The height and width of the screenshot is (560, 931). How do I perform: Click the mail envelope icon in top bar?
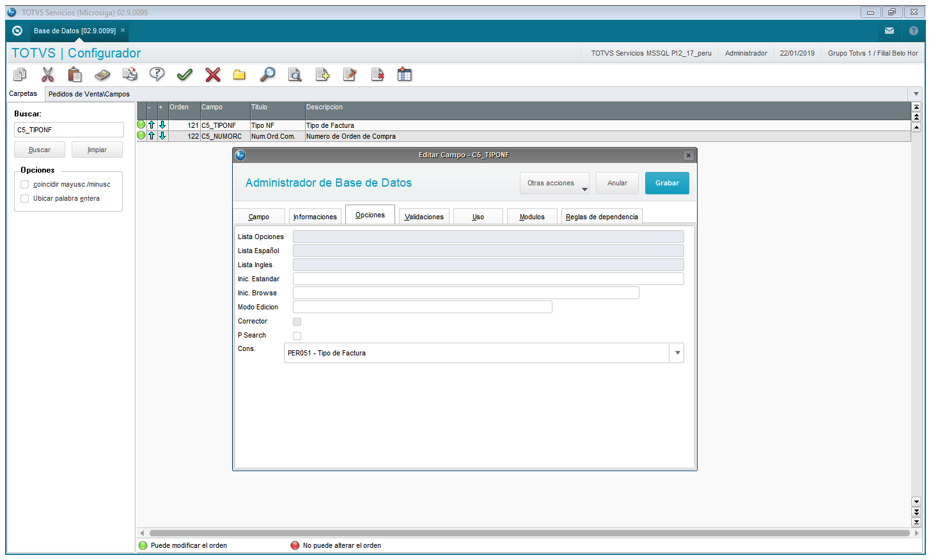pyautogui.click(x=889, y=31)
